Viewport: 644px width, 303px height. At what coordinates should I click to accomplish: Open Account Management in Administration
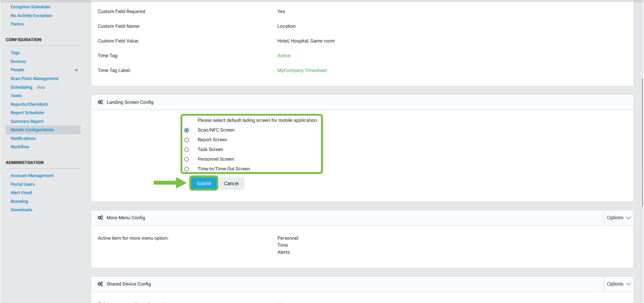coord(32,176)
